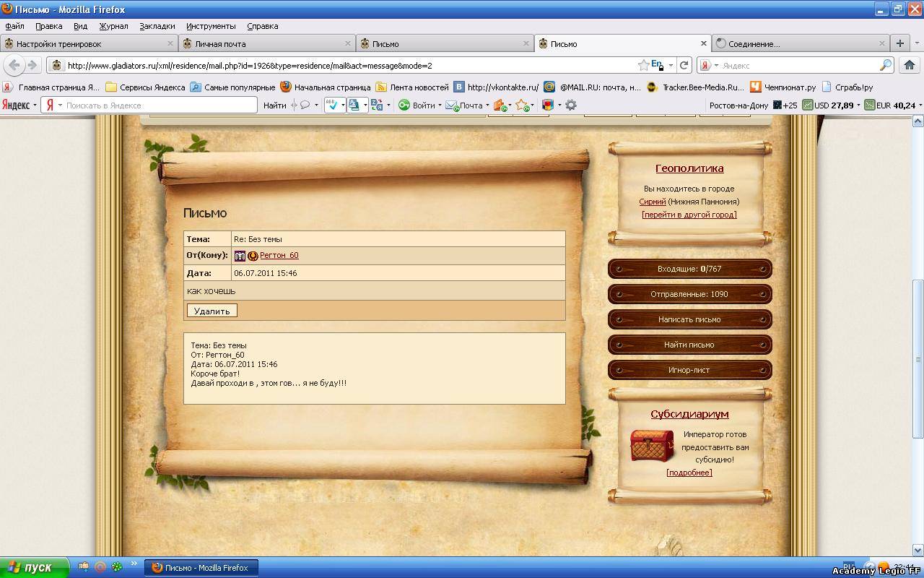Click the Написать письмо button
The height and width of the screenshot is (578, 924).
click(689, 319)
